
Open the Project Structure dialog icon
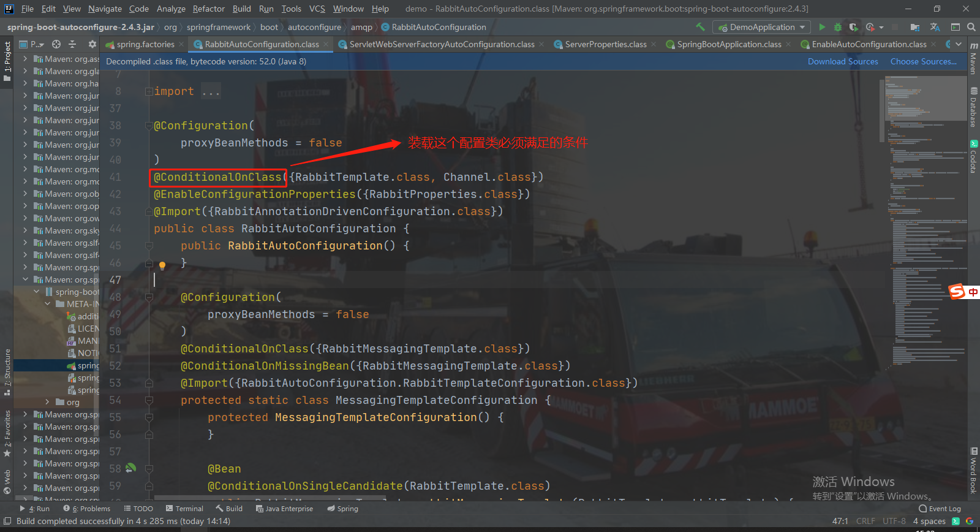[914, 27]
